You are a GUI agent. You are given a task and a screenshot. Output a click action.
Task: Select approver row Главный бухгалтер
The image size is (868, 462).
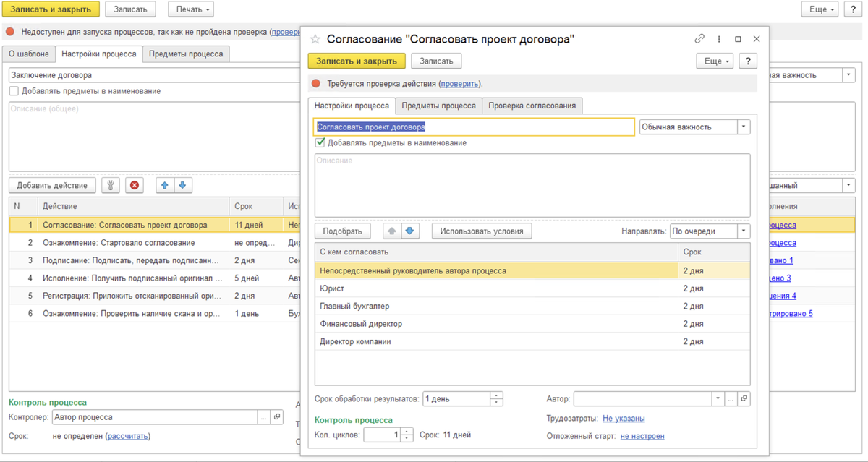pyautogui.click(x=532, y=306)
